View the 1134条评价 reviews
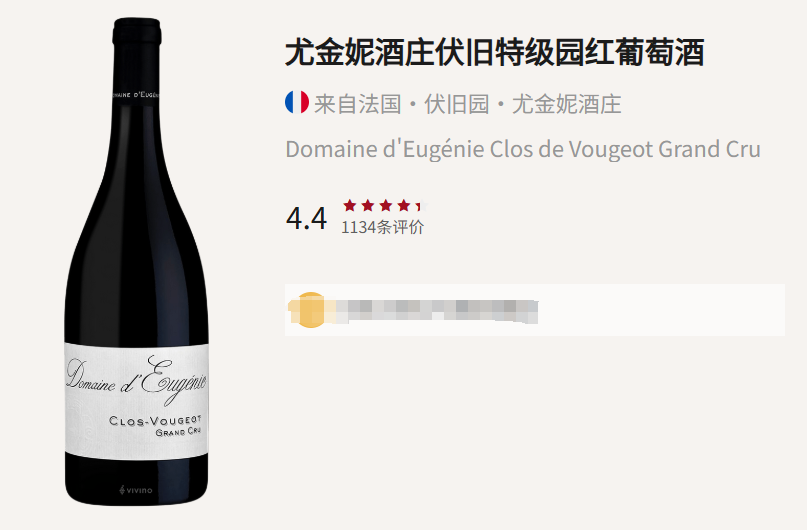 point(382,227)
